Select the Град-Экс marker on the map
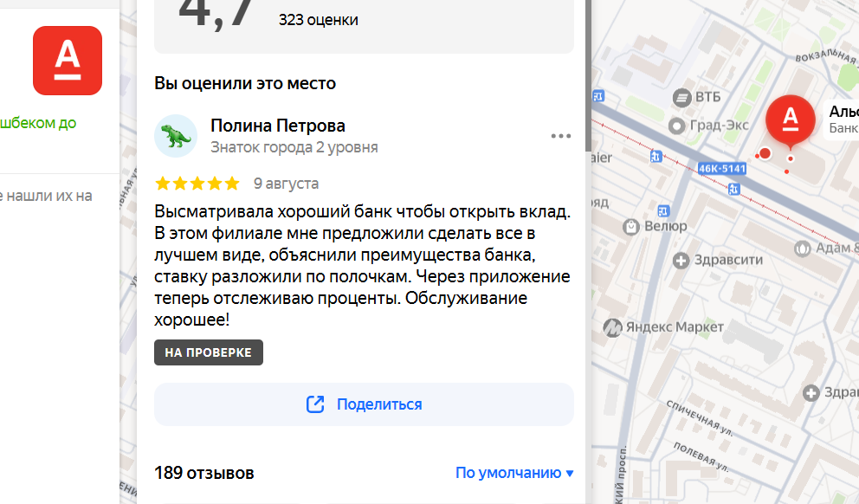This screenshot has height=504, width=859. [x=677, y=126]
